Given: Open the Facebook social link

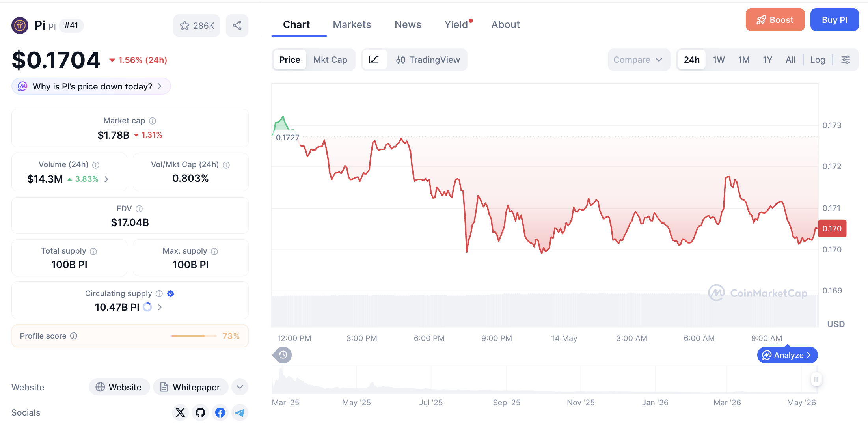Looking at the screenshot, I should tap(220, 412).
